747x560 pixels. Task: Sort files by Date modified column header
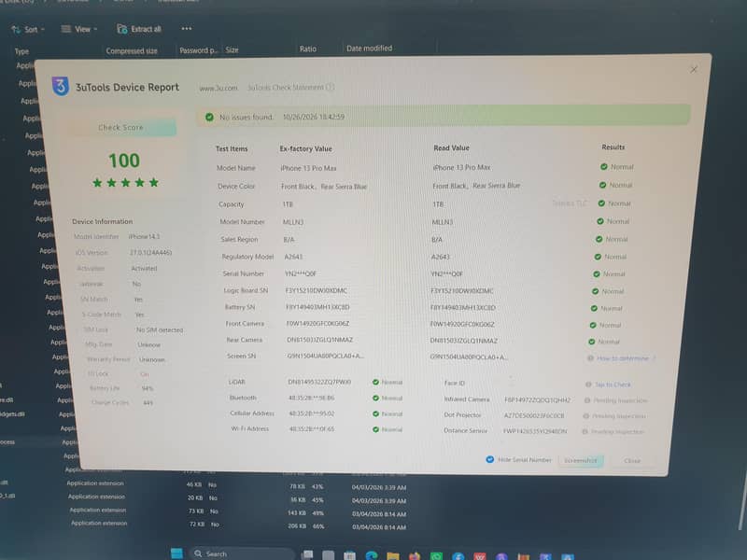point(369,49)
